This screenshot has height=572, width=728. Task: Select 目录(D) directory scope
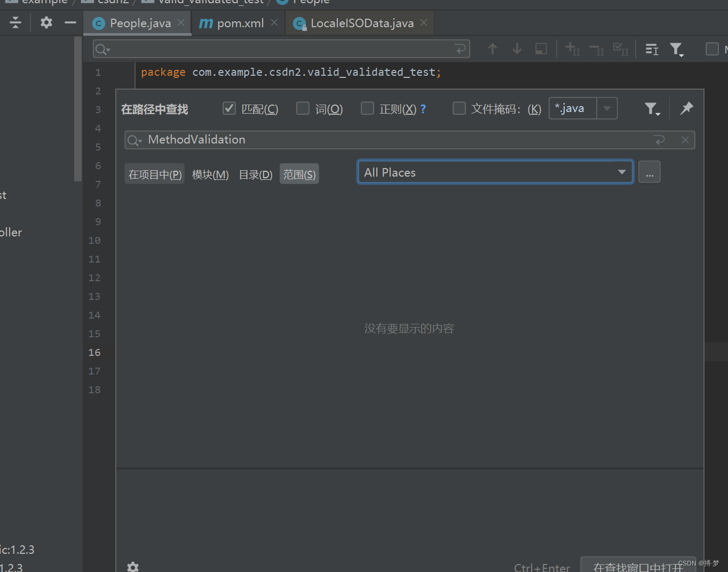(256, 174)
